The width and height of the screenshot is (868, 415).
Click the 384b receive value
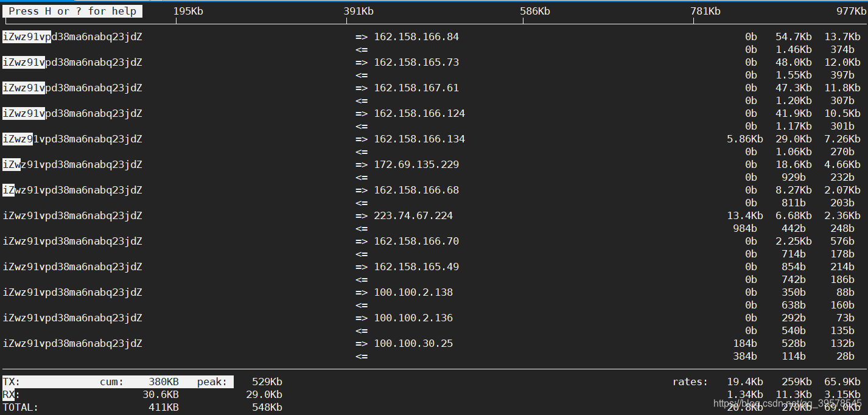coord(745,357)
